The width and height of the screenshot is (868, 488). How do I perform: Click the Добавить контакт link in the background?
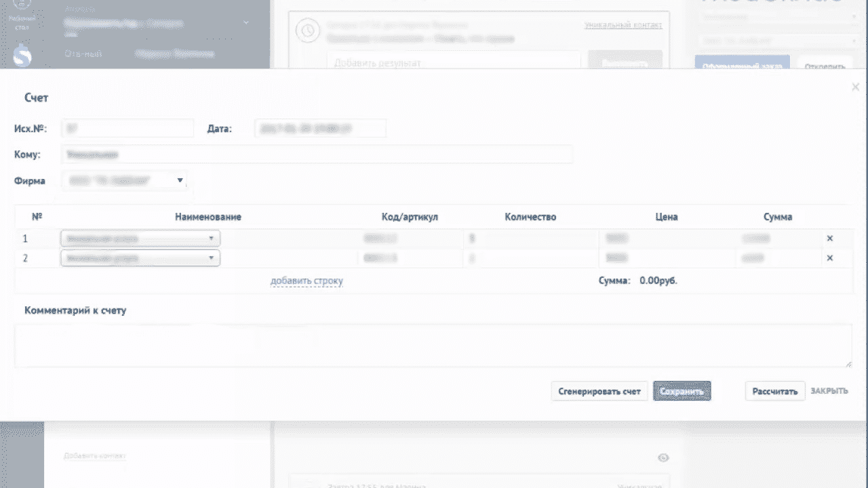click(x=95, y=456)
